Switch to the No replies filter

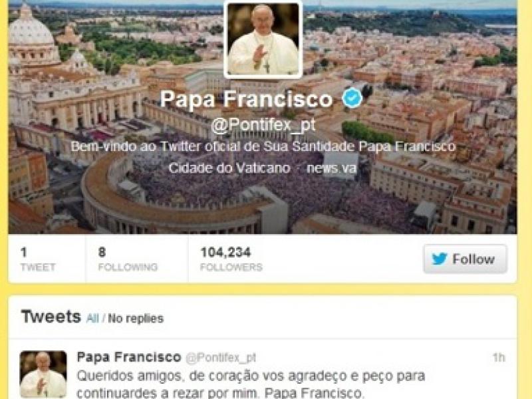136,319
